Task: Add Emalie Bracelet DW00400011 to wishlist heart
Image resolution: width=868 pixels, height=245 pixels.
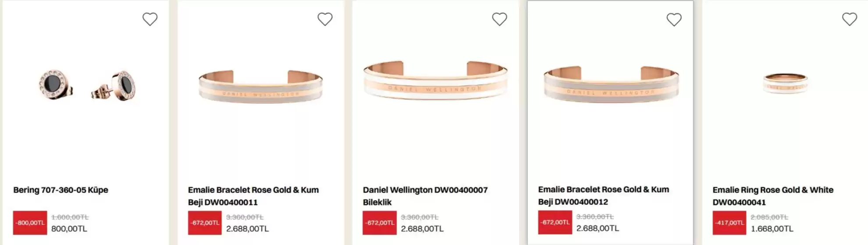Action: pyautogui.click(x=325, y=19)
